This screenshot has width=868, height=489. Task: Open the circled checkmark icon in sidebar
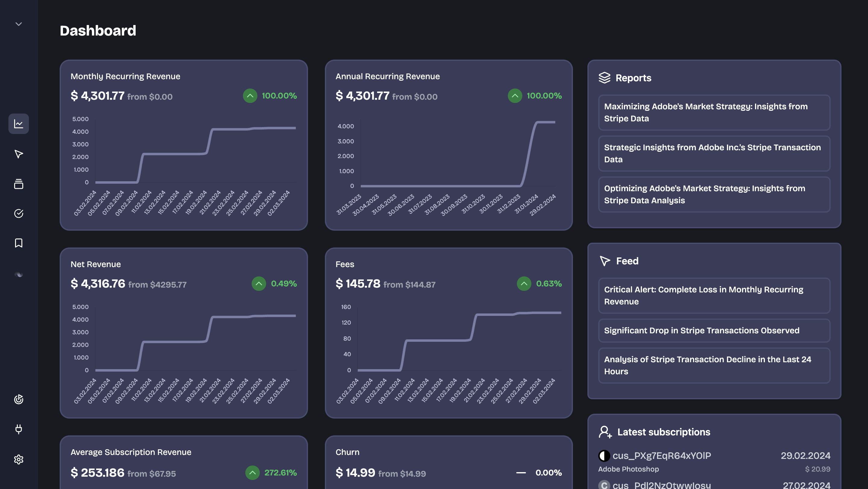18,213
